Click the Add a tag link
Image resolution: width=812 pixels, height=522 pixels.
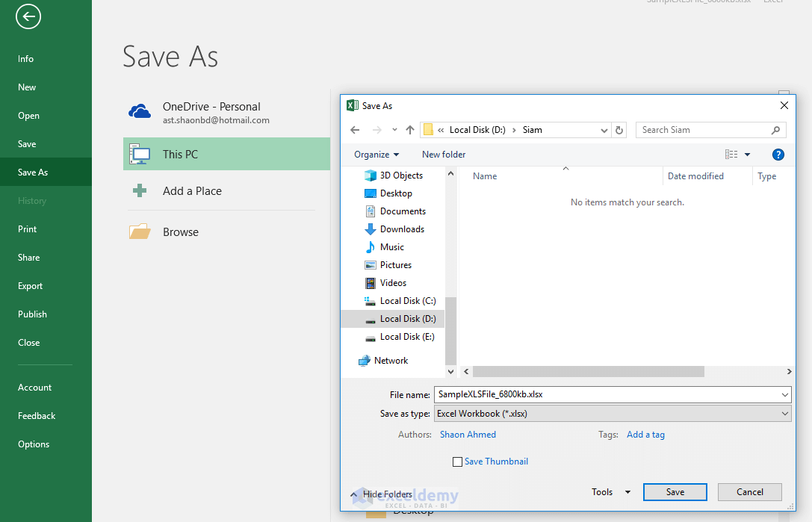tap(645, 434)
